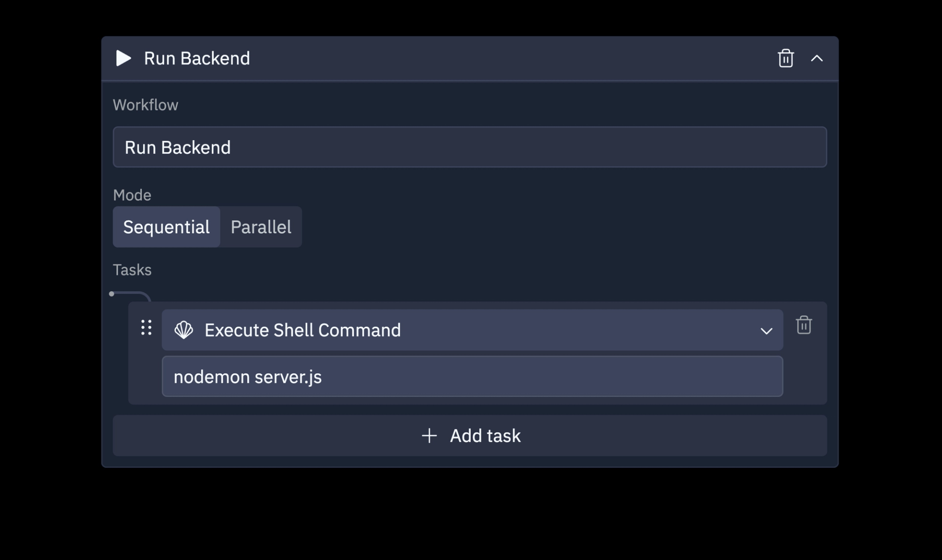
Task: Click the Add task button
Action: [x=470, y=435]
